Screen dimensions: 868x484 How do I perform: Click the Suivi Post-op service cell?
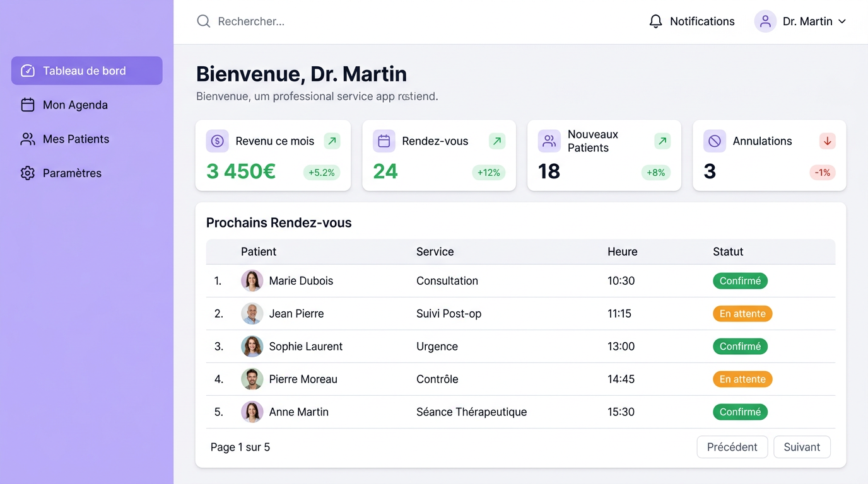click(x=449, y=314)
